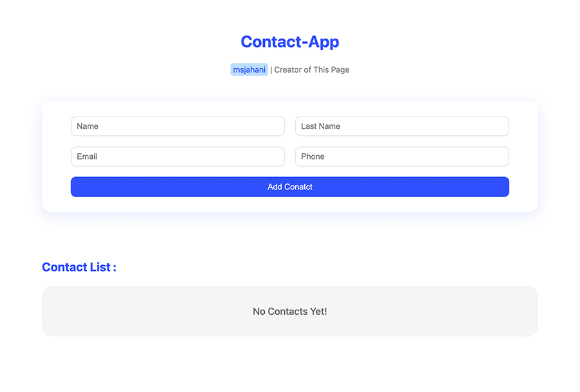Activate the Phone number field

(x=401, y=156)
